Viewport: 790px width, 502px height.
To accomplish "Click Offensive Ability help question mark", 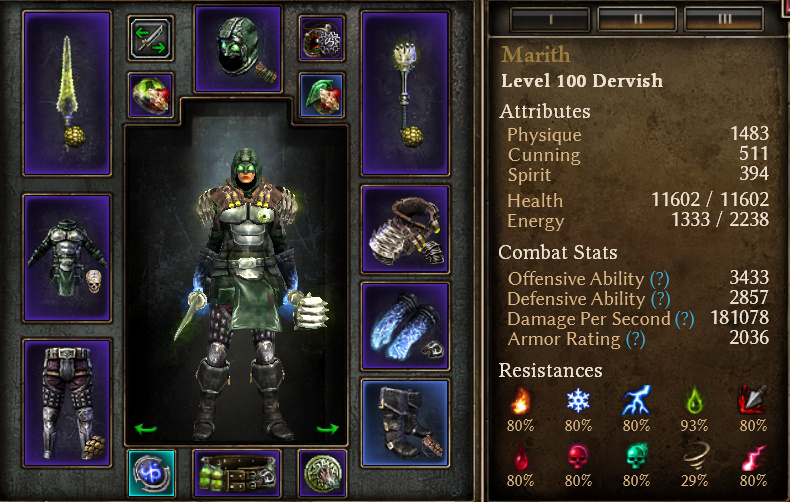I will pos(660,279).
